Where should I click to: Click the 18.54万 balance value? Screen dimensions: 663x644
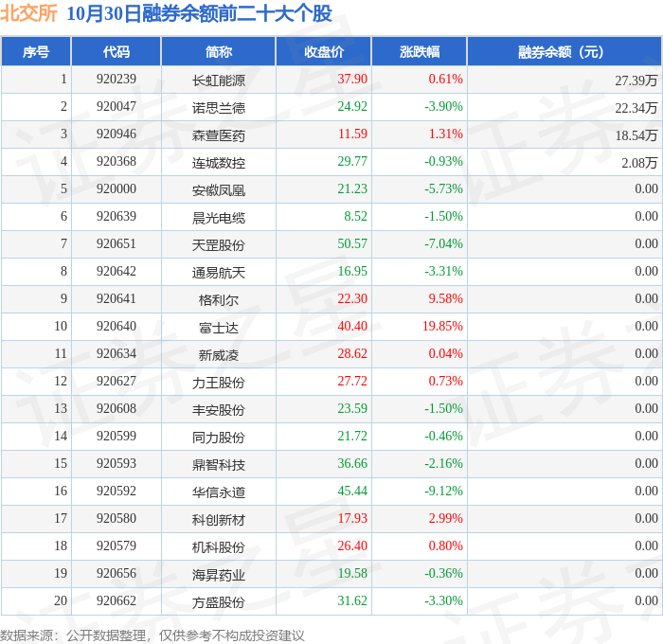coord(636,135)
